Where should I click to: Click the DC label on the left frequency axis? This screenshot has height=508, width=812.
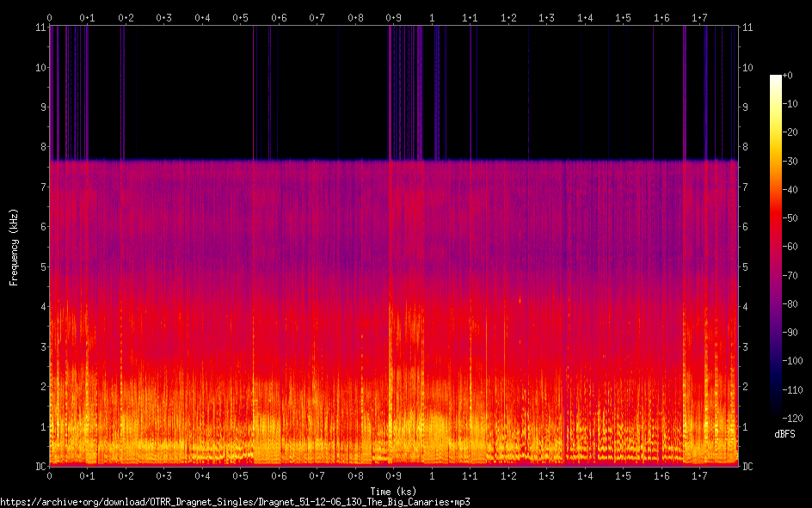tap(39, 467)
